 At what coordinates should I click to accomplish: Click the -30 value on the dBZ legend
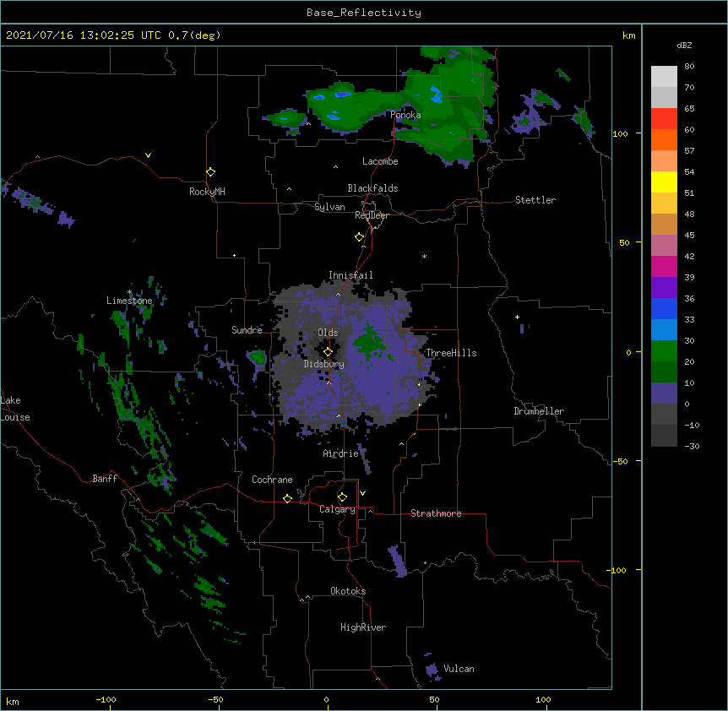pos(692,446)
